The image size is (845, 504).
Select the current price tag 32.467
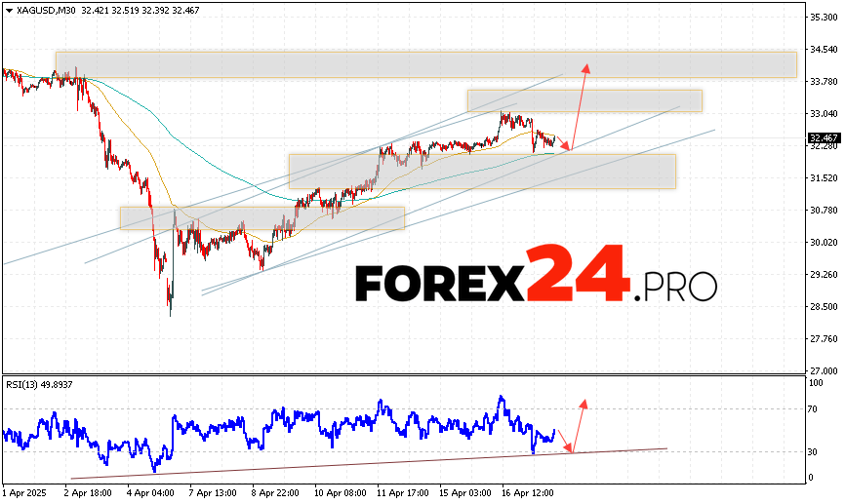point(825,138)
